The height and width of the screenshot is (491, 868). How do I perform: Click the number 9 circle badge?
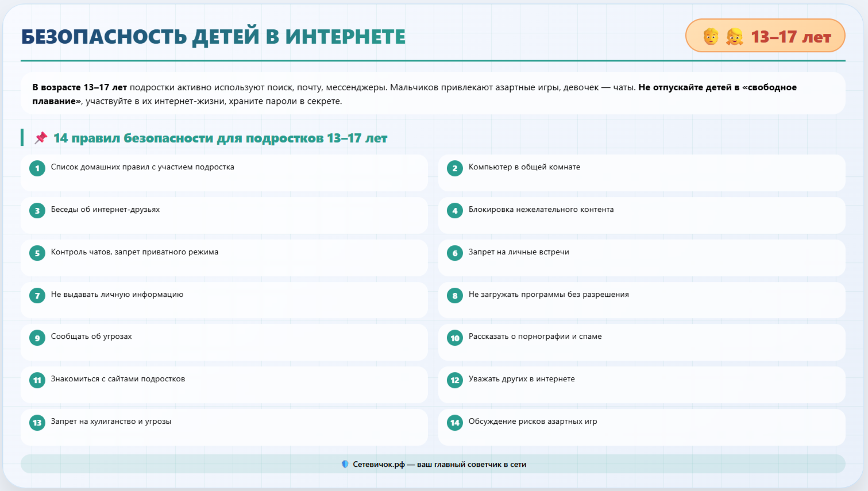coord(37,338)
